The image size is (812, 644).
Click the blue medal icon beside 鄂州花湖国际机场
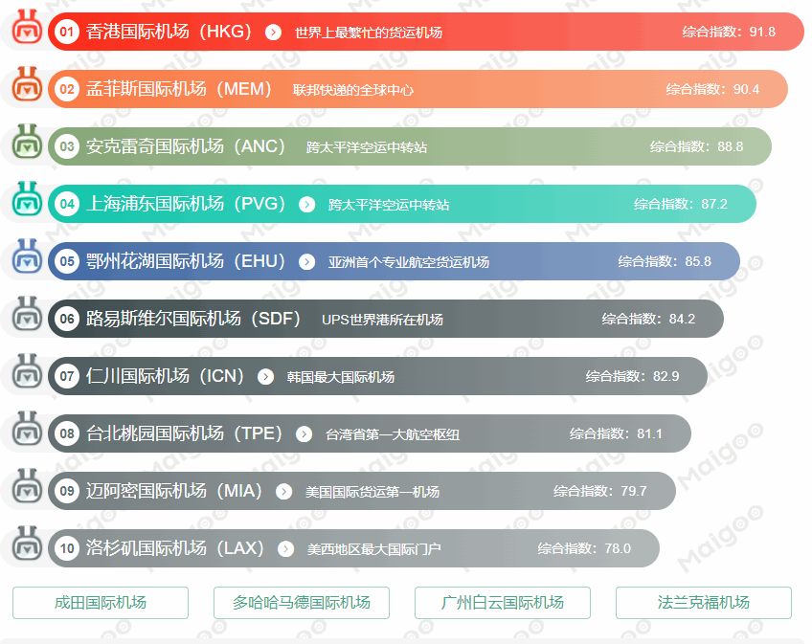click(27, 256)
